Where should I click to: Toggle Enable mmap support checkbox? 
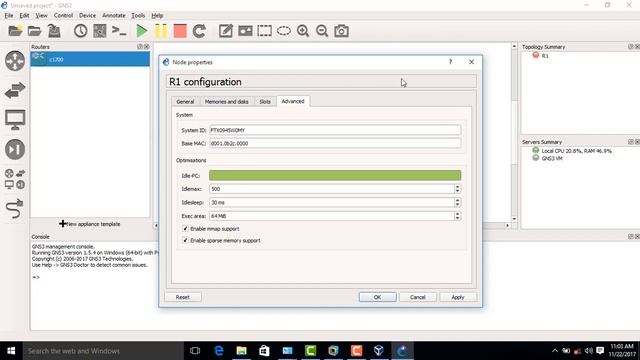(185, 229)
